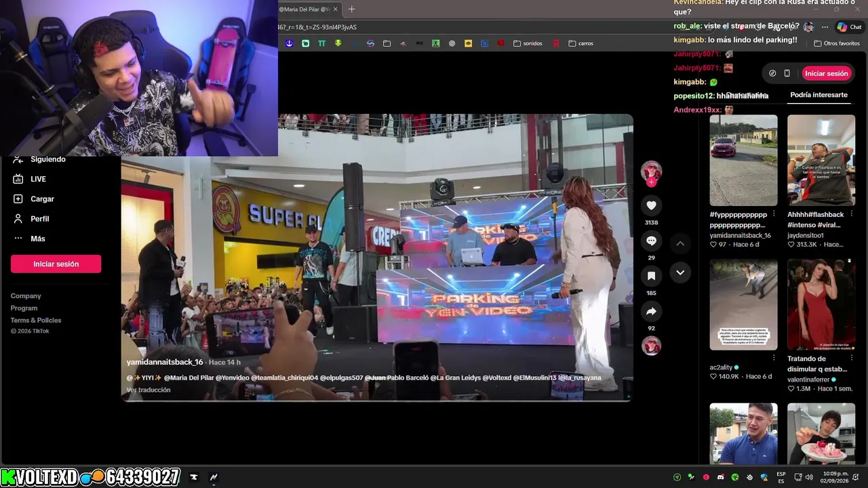Go to previous video with up chevron
Viewport: 868px width, 488px height.
click(x=680, y=243)
